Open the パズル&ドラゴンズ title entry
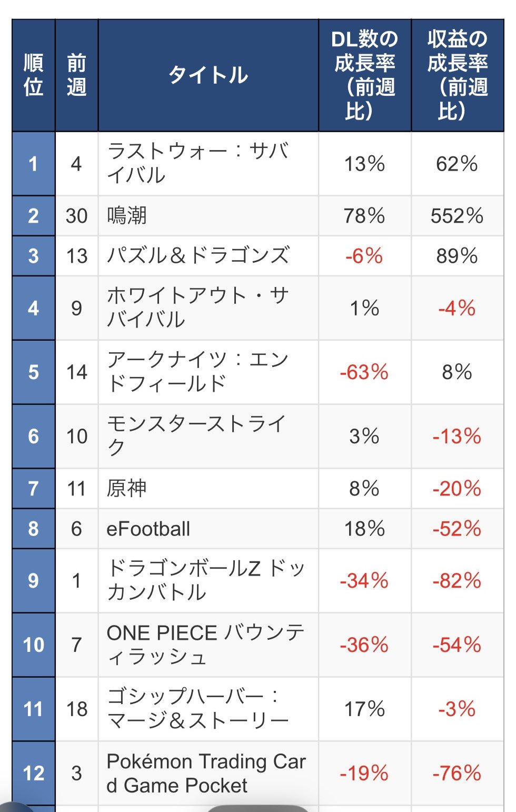The image size is (516, 812). pyautogui.click(x=198, y=256)
